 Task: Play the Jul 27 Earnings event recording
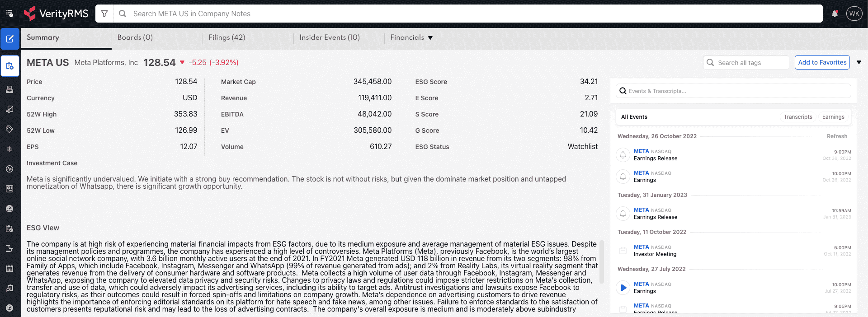tap(623, 288)
